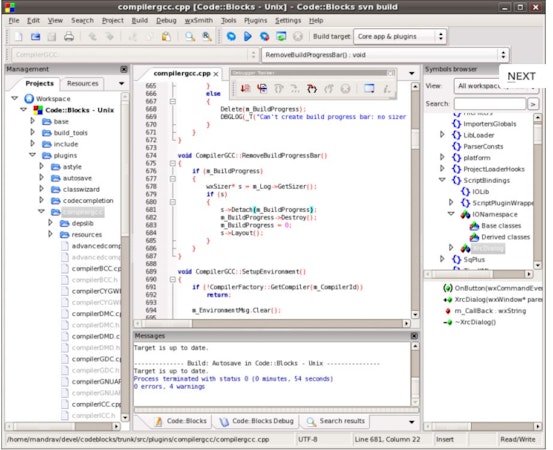
Task: Click the Save file toolbar icon
Action: (52, 36)
